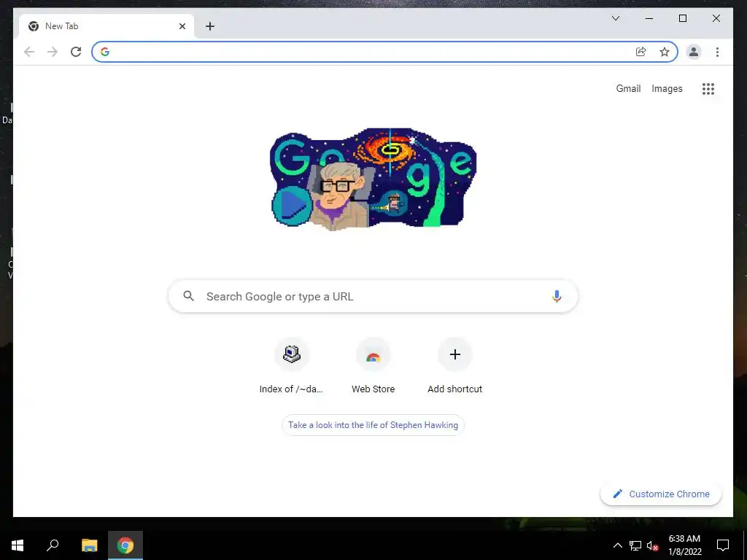
Task: Close the New Tab tab
Action: pos(182,26)
